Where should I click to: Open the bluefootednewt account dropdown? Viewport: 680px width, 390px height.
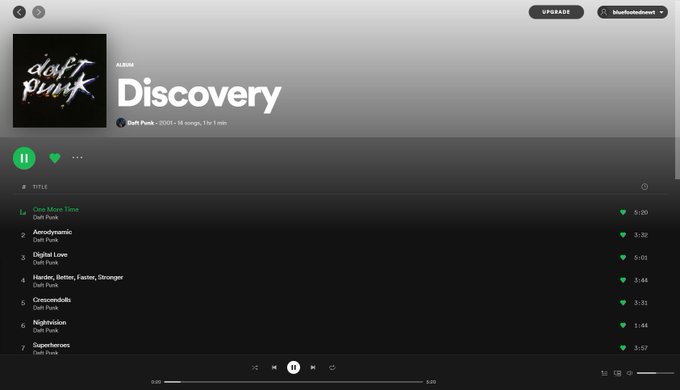pyautogui.click(x=632, y=12)
